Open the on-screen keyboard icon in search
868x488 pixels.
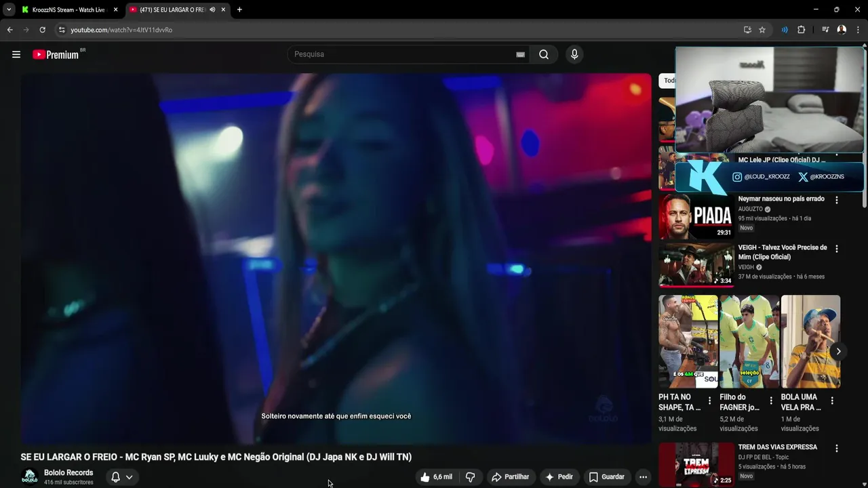click(520, 54)
